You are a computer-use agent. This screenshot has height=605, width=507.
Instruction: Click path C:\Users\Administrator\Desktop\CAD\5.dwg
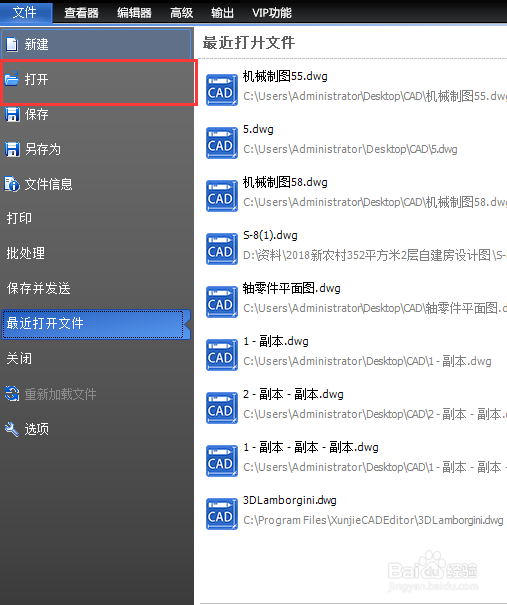[350, 149]
